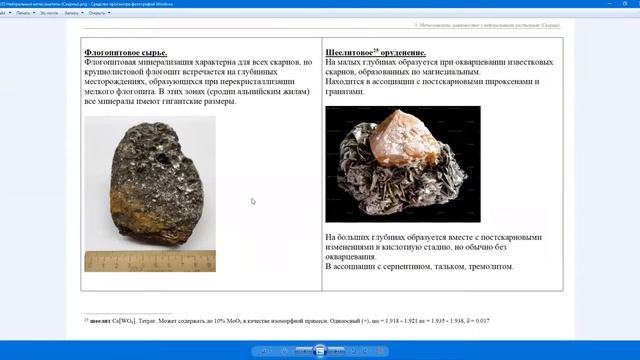Delete the photo with red X
Image resolution: width=640 pixels, height=360 pixels.
pyautogui.click(x=380, y=351)
